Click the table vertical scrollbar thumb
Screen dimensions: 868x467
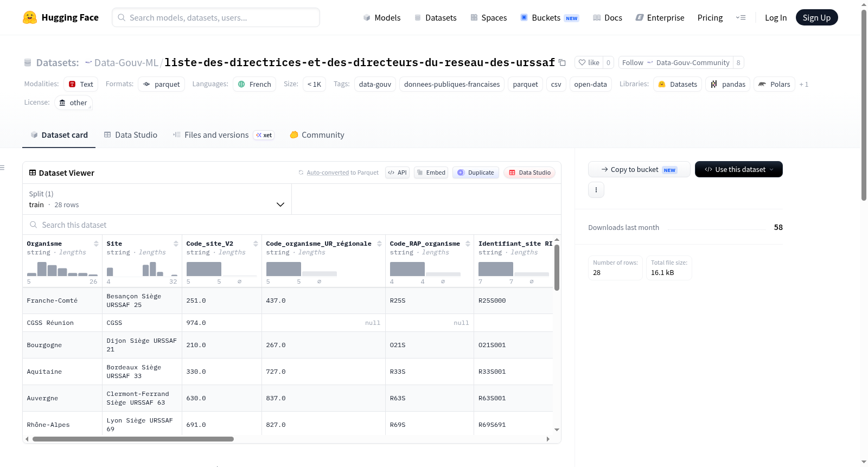(x=557, y=267)
